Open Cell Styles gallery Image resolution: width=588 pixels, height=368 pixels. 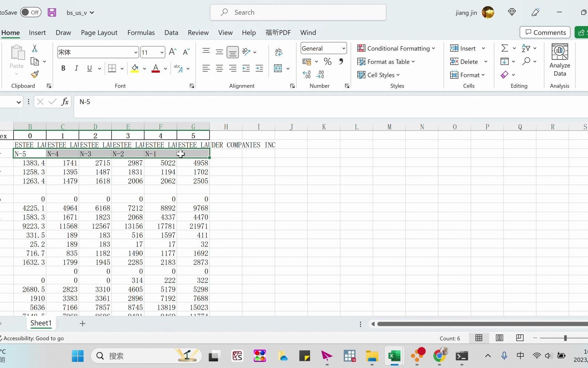379,75
